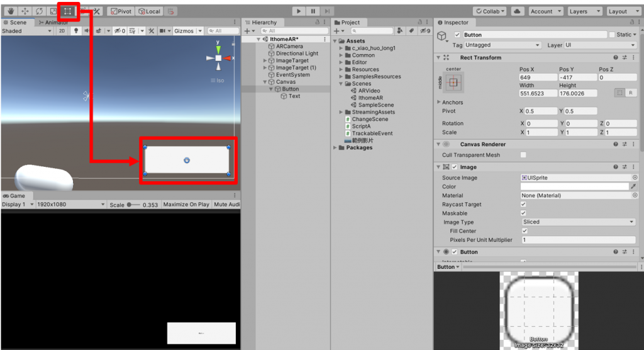Uncheck Raycast Target

coord(523,205)
